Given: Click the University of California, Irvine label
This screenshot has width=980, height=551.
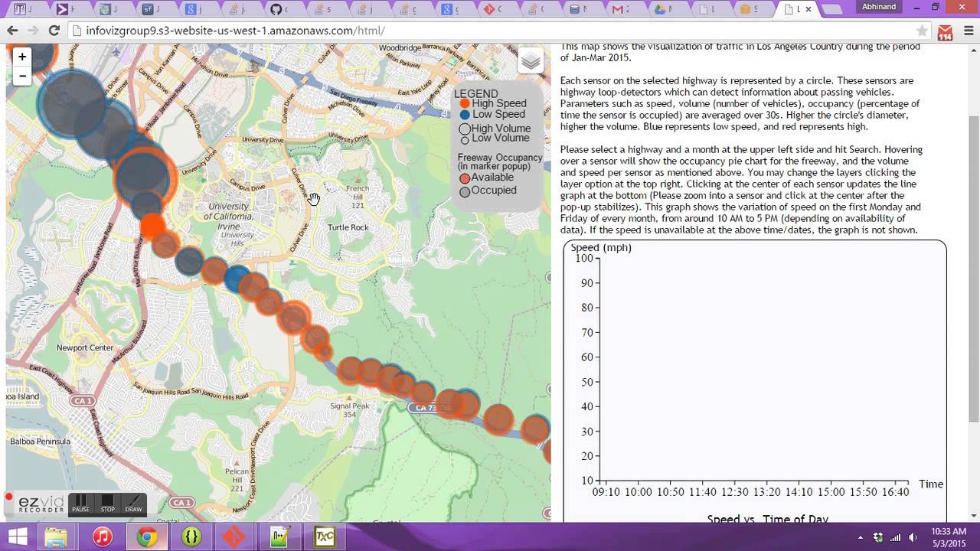Looking at the screenshot, I should [229, 216].
